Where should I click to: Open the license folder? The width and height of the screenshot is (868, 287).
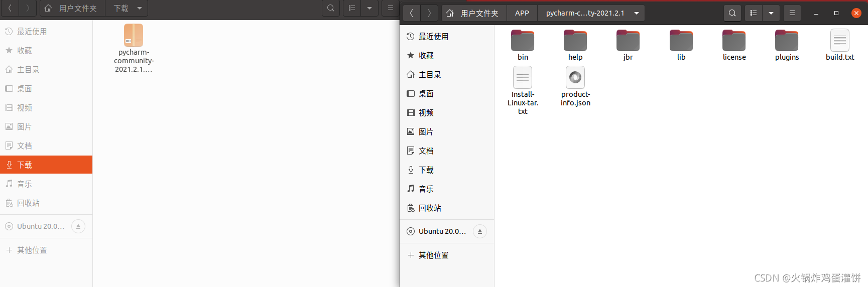(x=734, y=45)
